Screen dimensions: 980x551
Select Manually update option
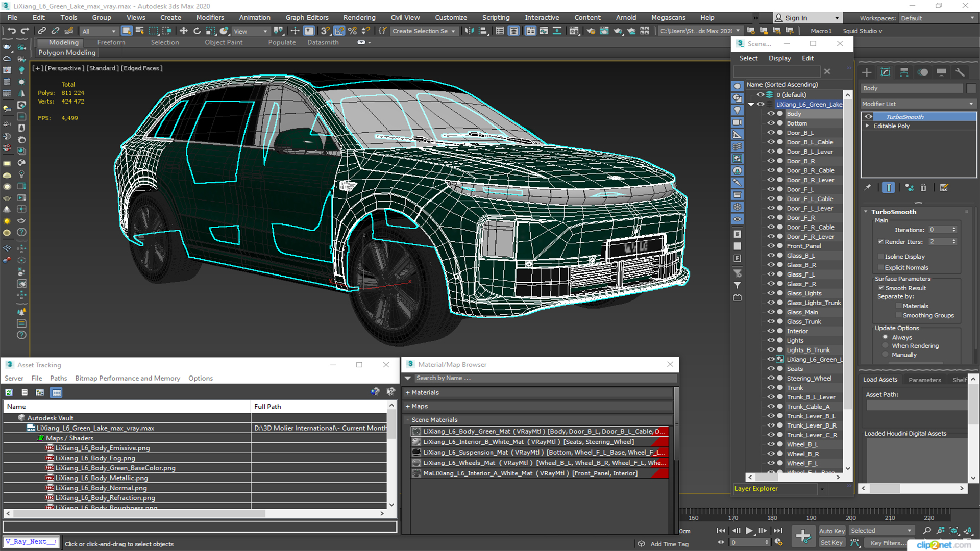point(885,355)
